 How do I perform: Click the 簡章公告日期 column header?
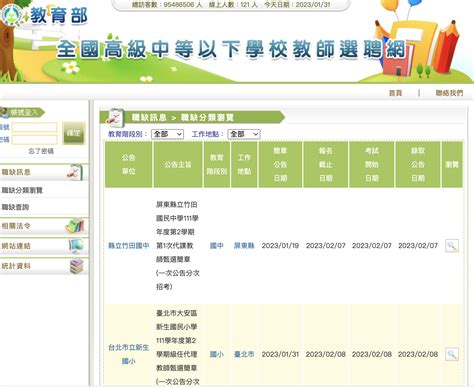pyautogui.click(x=280, y=164)
